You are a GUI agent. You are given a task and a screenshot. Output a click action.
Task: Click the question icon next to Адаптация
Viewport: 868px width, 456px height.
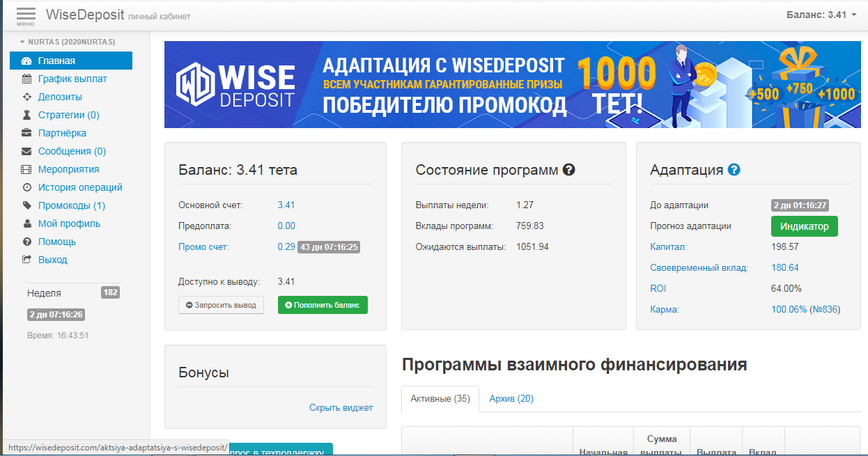point(734,170)
